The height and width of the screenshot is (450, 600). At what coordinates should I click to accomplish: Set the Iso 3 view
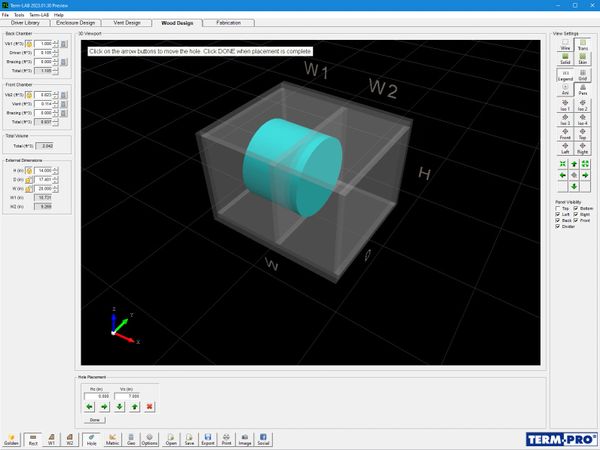click(x=565, y=120)
